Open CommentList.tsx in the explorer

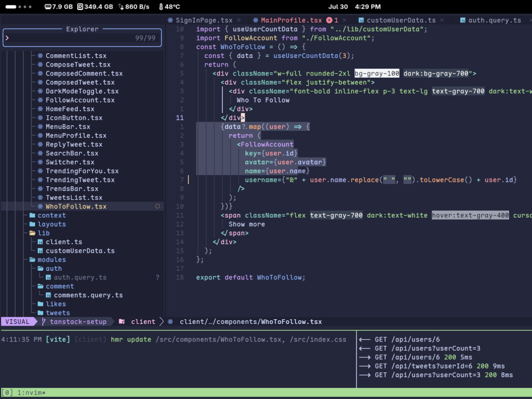click(x=76, y=56)
